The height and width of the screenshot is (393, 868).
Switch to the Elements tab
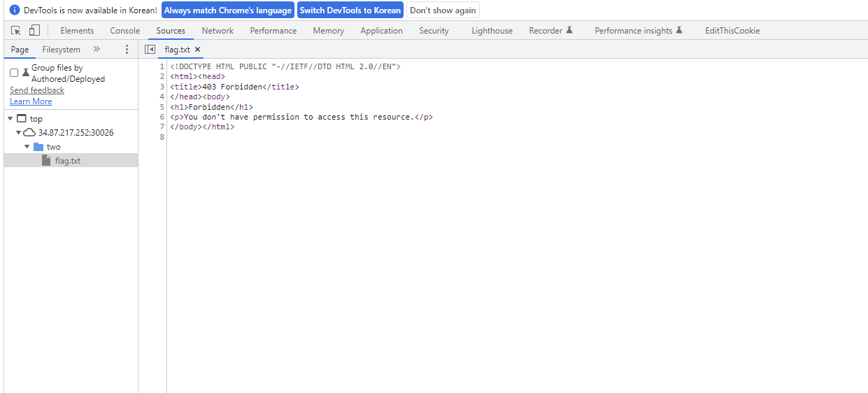[x=77, y=31]
